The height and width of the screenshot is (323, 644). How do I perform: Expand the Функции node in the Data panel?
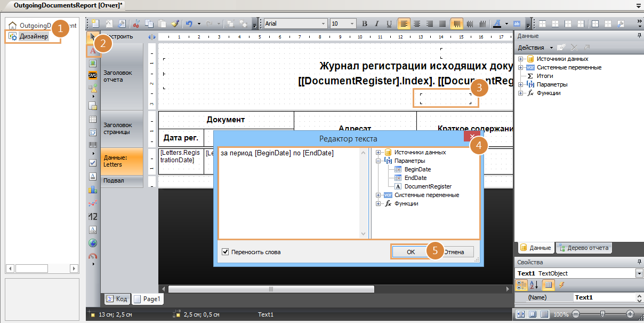pyautogui.click(x=521, y=92)
